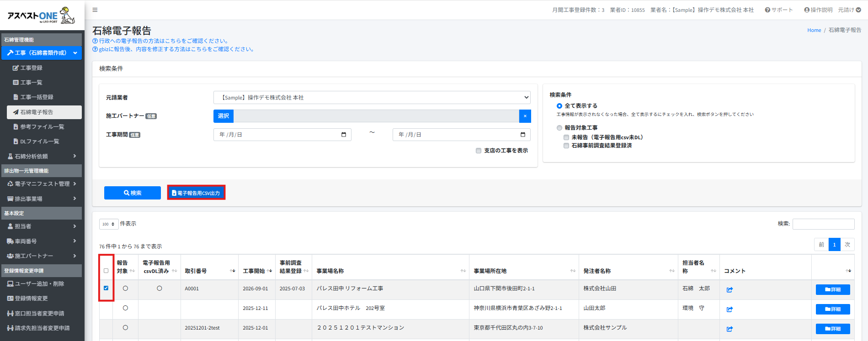Click the 電子報告用CSV出力 button
Screen dimensions: 868x341
[x=196, y=193]
